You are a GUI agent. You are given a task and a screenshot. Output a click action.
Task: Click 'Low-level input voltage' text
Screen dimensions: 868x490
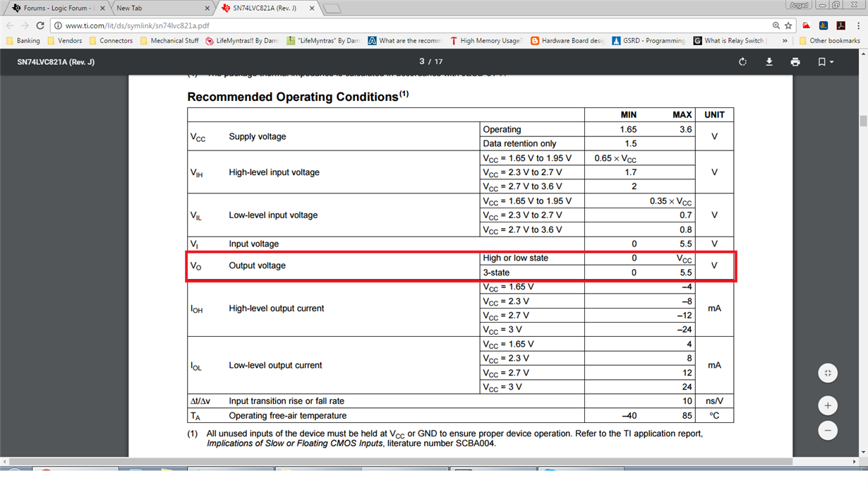click(273, 215)
